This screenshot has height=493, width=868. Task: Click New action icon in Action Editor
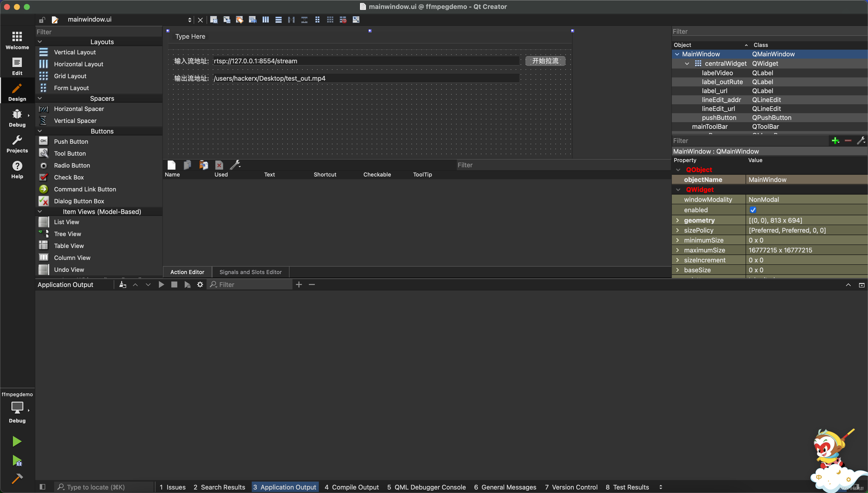(x=171, y=165)
